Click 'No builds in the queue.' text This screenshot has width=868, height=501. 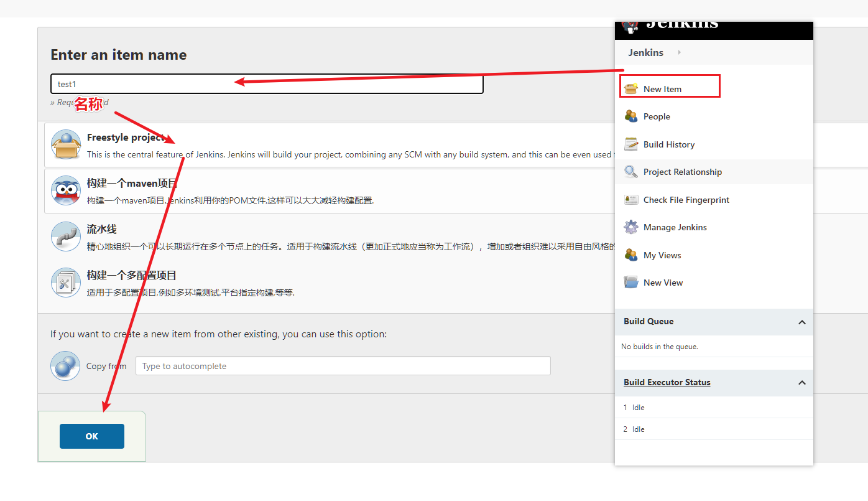660,347
